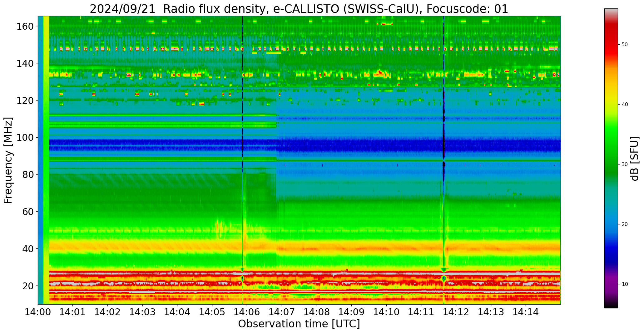This screenshot has height=333, width=644.
Task: Click the 14:01 time tick label
Action: [x=73, y=312]
